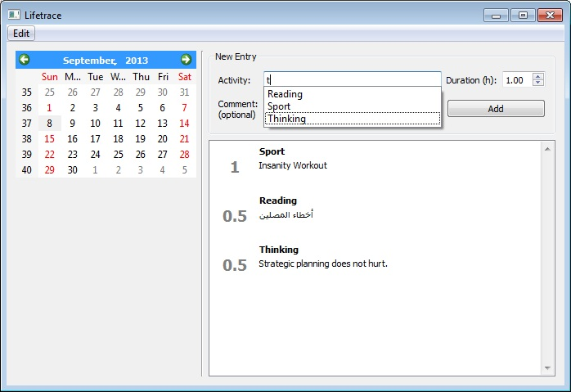Select September 8 in the calendar
This screenshot has height=392, width=571.
[50, 123]
